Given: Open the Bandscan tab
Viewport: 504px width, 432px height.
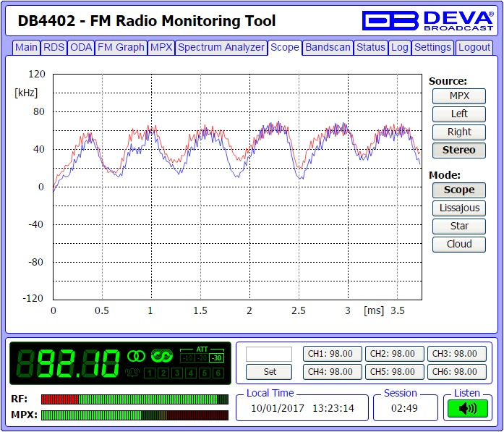Looking at the screenshot, I should (x=328, y=48).
